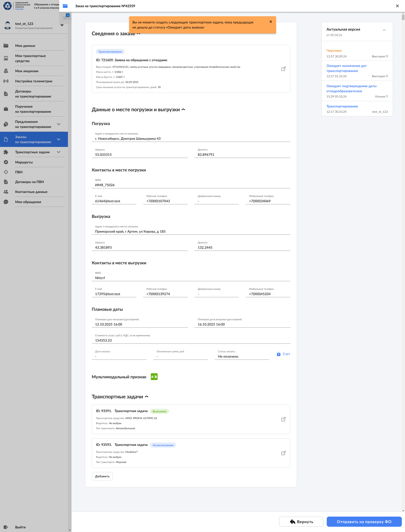The height and width of the screenshot is (532, 405).
Task: Open transport task 93591 link icon
Action: click(283, 419)
